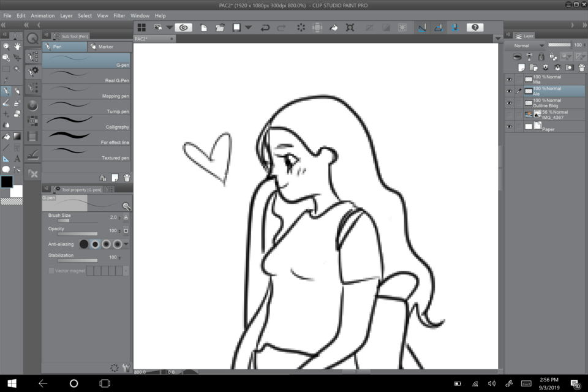Select the Hand move tool
This screenshot has height=392, width=588.
[17, 47]
